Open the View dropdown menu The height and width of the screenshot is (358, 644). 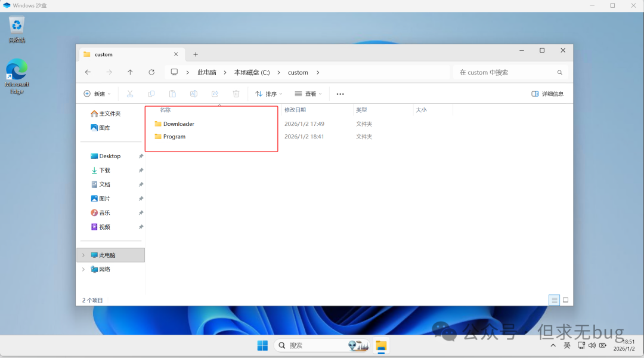[308, 94]
